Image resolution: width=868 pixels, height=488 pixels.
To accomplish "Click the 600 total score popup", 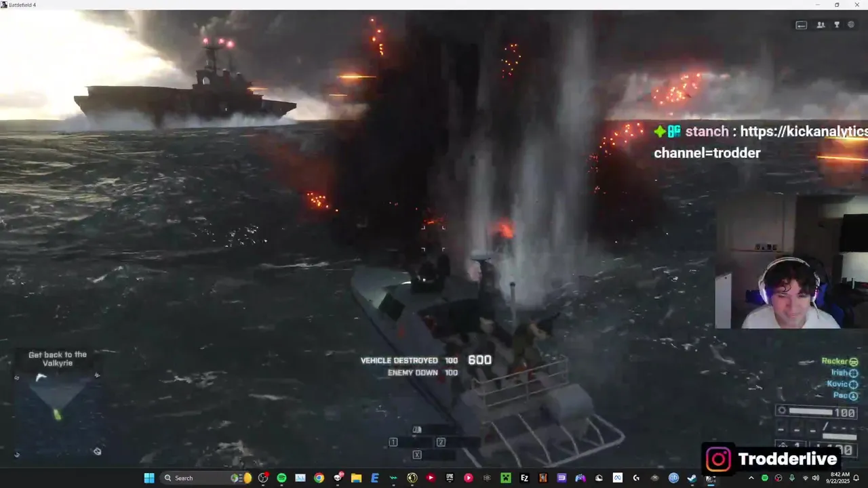I will [x=479, y=360].
